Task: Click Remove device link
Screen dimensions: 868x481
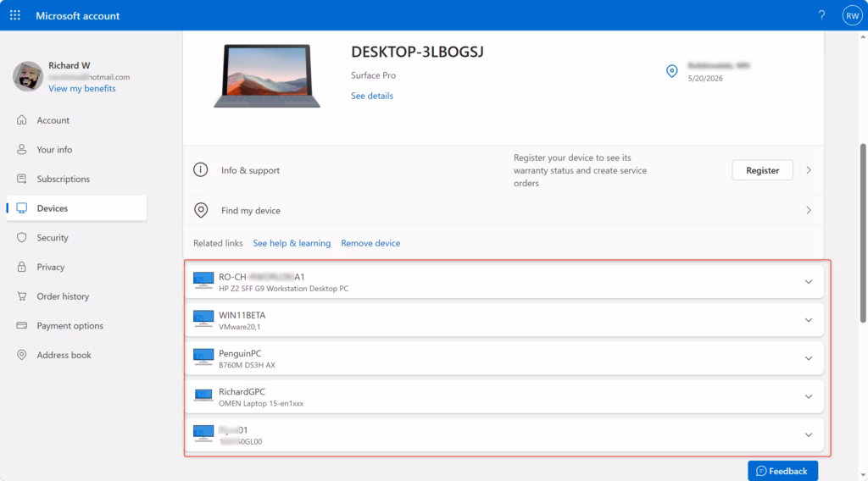Action: (x=370, y=243)
